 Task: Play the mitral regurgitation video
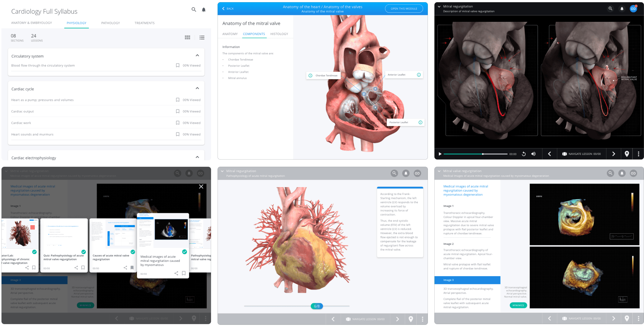(x=440, y=154)
